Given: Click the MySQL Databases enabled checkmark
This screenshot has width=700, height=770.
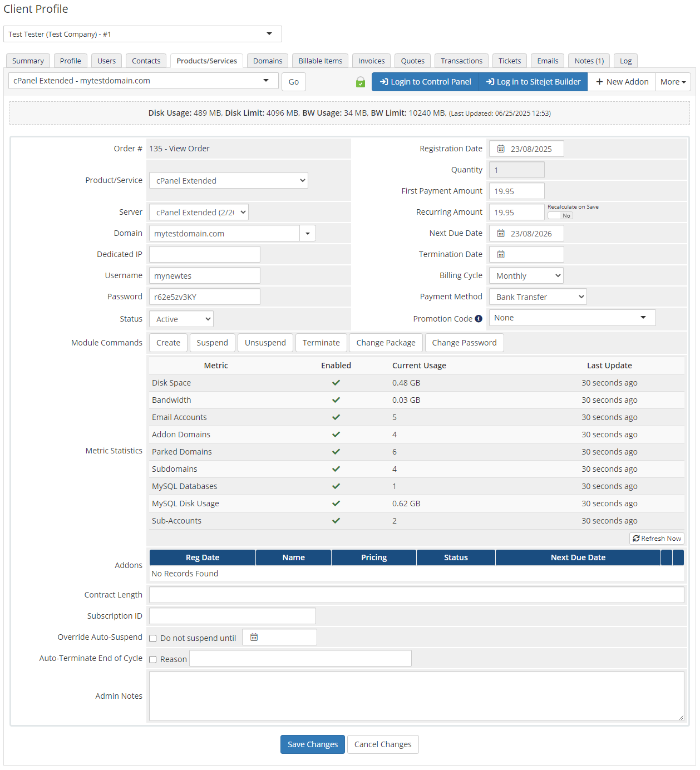Looking at the screenshot, I should (336, 486).
